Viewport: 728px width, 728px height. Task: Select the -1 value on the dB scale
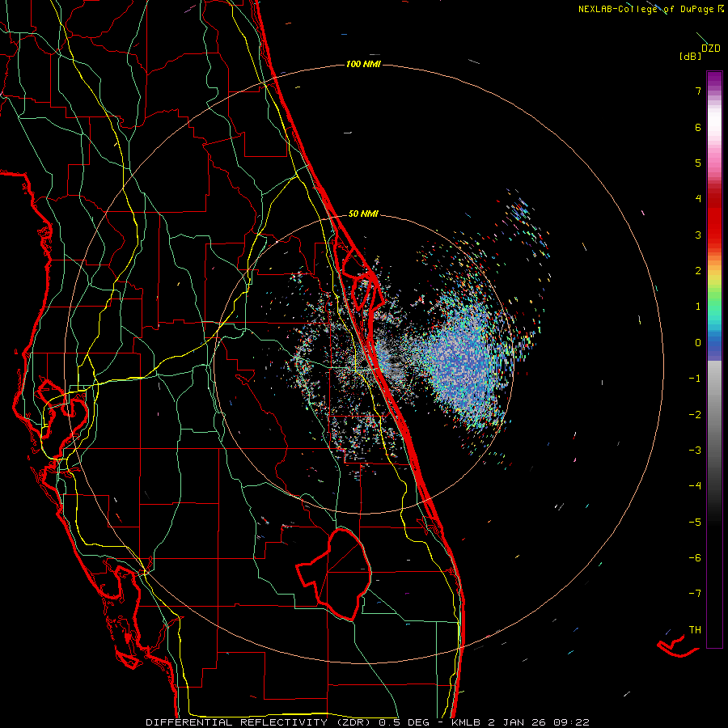[x=695, y=379]
